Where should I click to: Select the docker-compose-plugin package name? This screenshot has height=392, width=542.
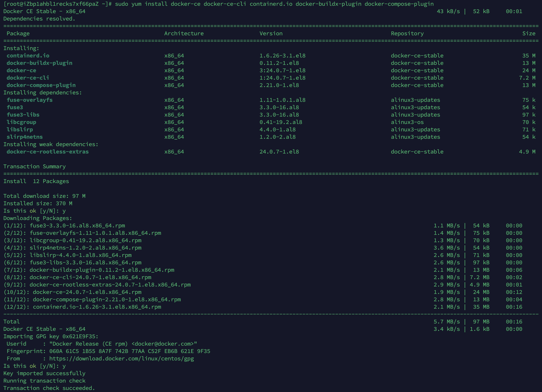click(x=41, y=85)
